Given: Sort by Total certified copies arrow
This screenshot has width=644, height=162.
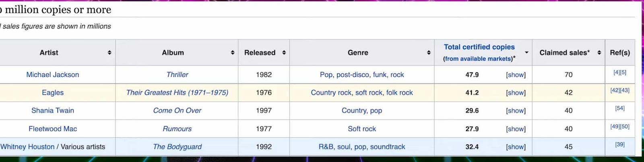Looking at the screenshot, I should click(x=526, y=53).
